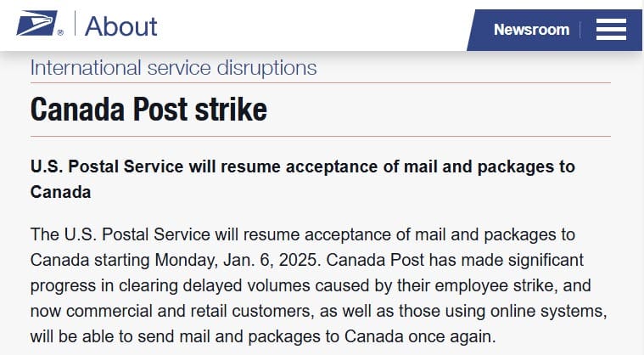Open the hamburger menu
Image resolution: width=644 pixels, height=355 pixels.
pos(611,30)
